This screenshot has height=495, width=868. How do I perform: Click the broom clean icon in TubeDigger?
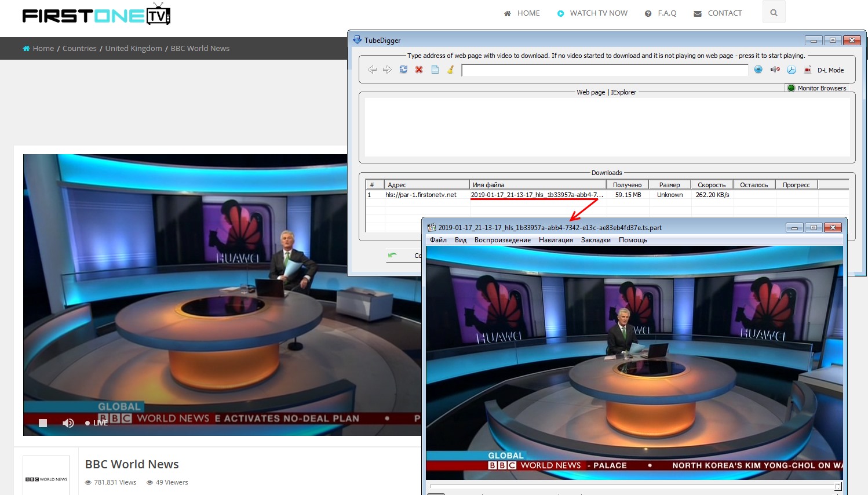tap(450, 70)
